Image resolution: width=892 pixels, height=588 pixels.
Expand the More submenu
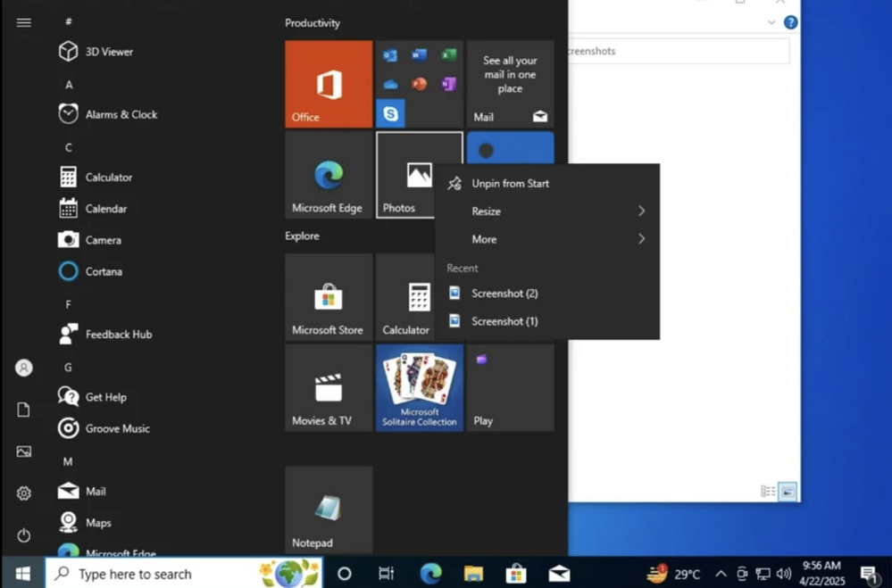546,239
